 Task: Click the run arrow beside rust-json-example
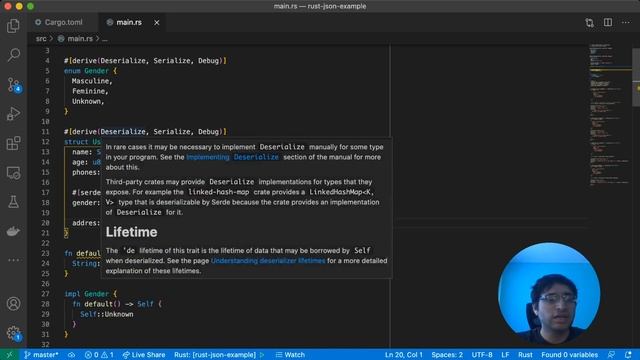point(262,355)
